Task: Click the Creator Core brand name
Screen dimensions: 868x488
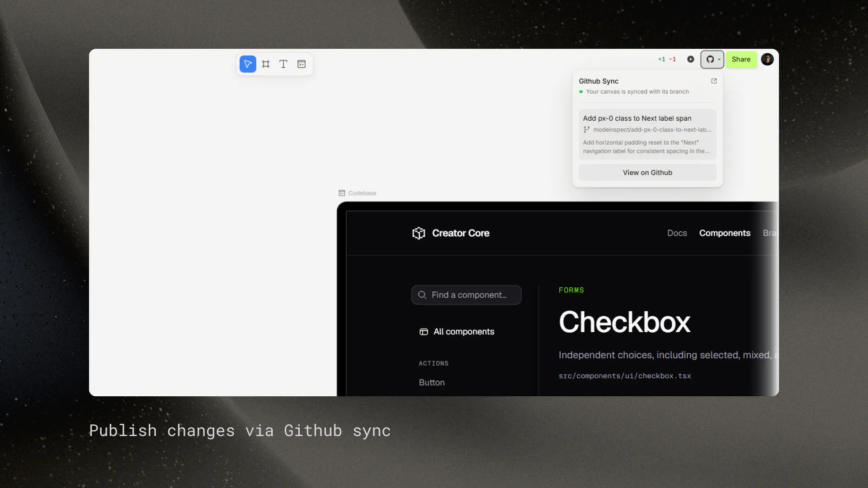Action: pyautogui.click(x=461, y=233)
